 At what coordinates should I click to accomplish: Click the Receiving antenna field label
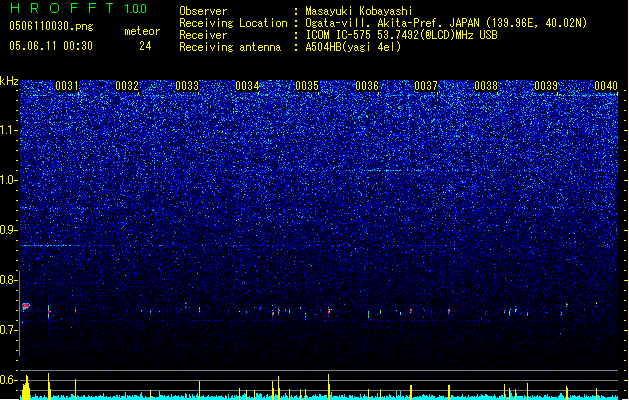[230, 47]
